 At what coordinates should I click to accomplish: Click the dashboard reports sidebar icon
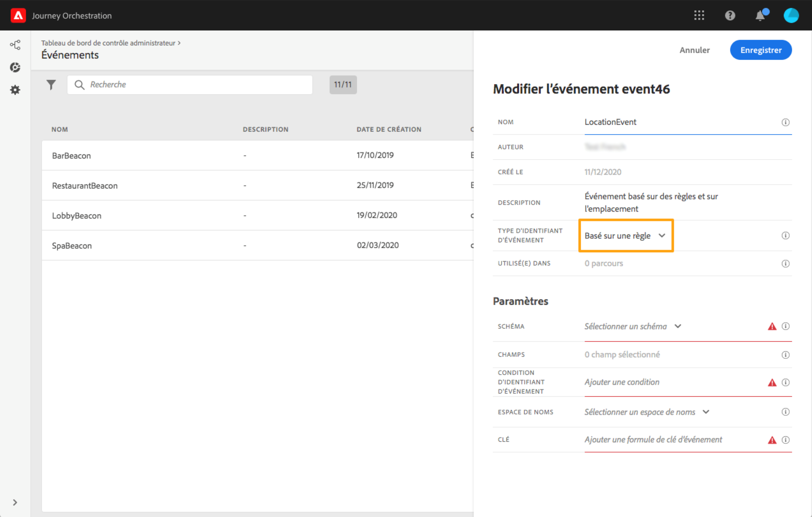(15, 67)
